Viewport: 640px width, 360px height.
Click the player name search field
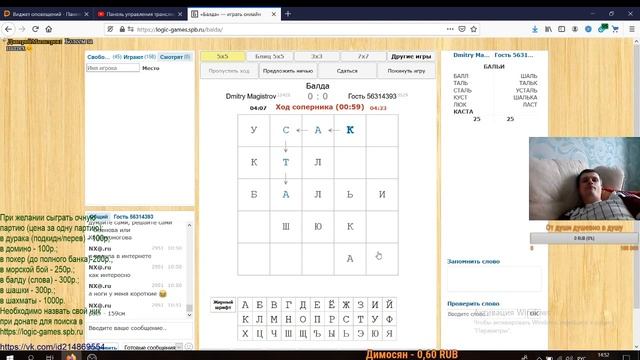pyautogui.click(x=113, y=68)
